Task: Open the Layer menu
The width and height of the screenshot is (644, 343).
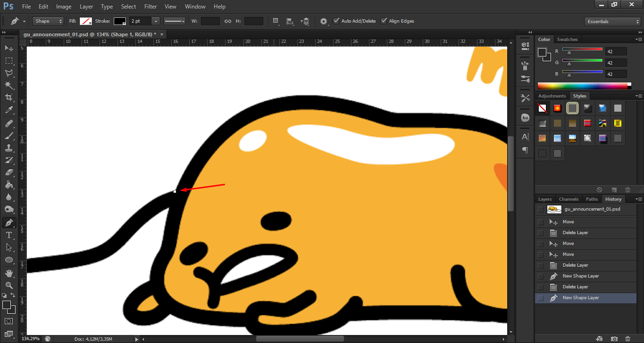Action: tap(86, 7)
